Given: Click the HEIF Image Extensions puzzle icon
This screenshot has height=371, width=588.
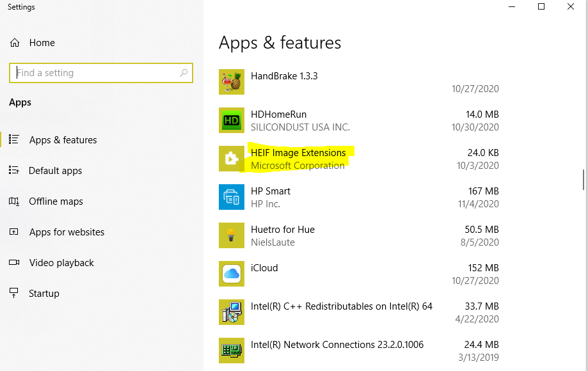Looking at the screenshot, I should click(x=232, y=159).
